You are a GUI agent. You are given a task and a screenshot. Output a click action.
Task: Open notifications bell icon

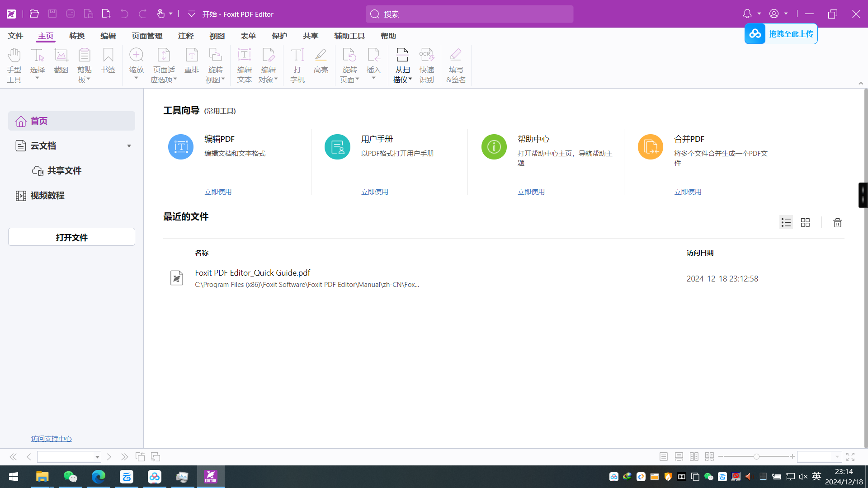pos(747,14)
